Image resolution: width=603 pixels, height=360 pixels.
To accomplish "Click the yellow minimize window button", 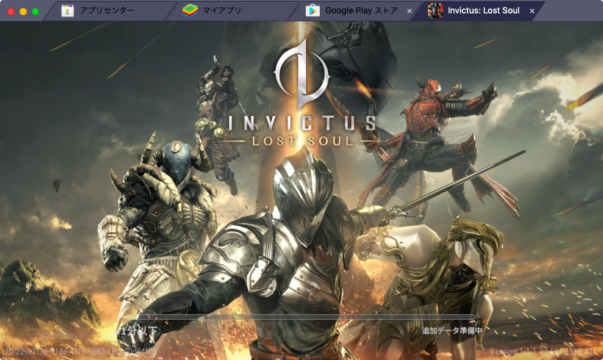I will (23, 12).
